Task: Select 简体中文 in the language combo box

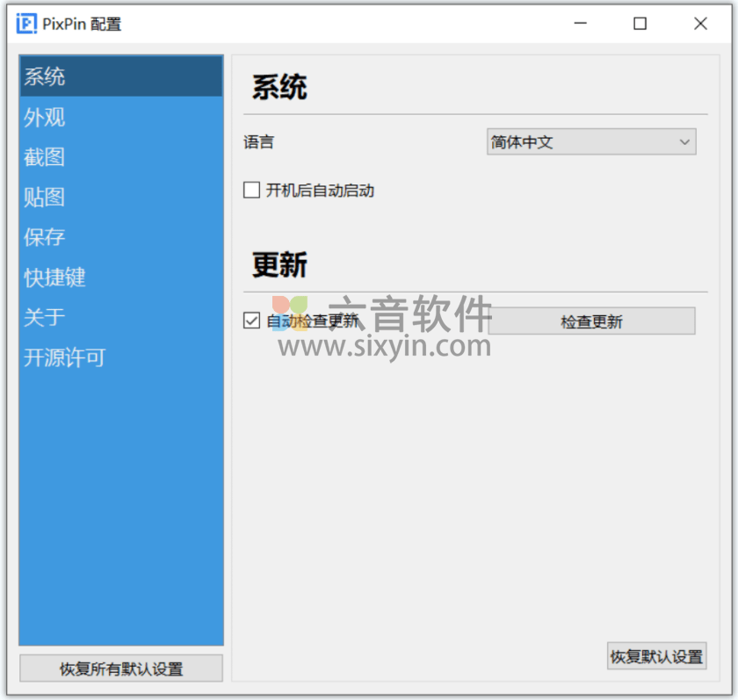Action: point(590,141)
